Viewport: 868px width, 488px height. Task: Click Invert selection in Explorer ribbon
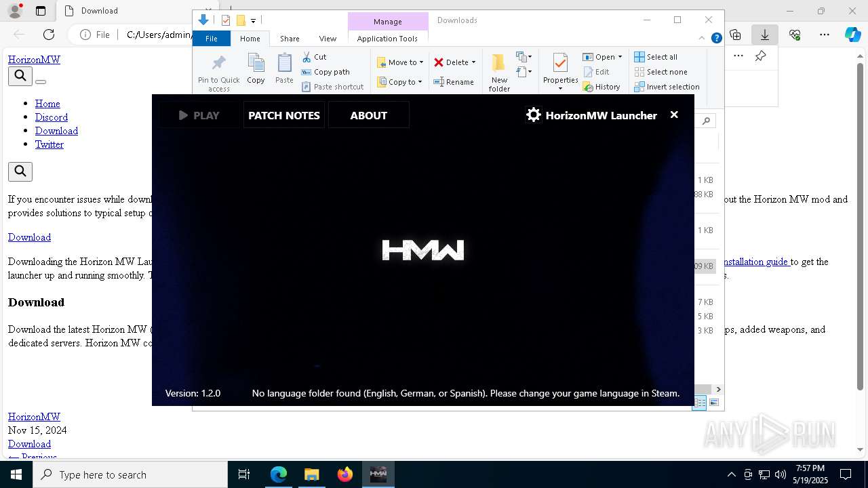click(x=667, y=87)
